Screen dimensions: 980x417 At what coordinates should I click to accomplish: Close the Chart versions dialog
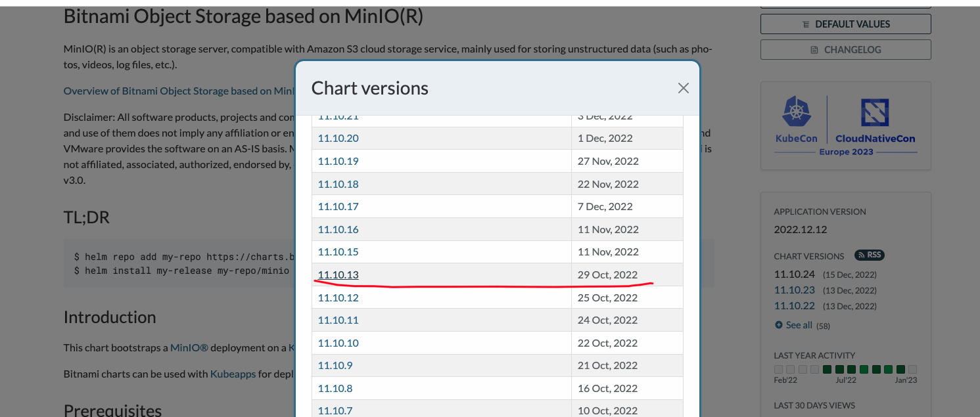(x=684, y=88)
